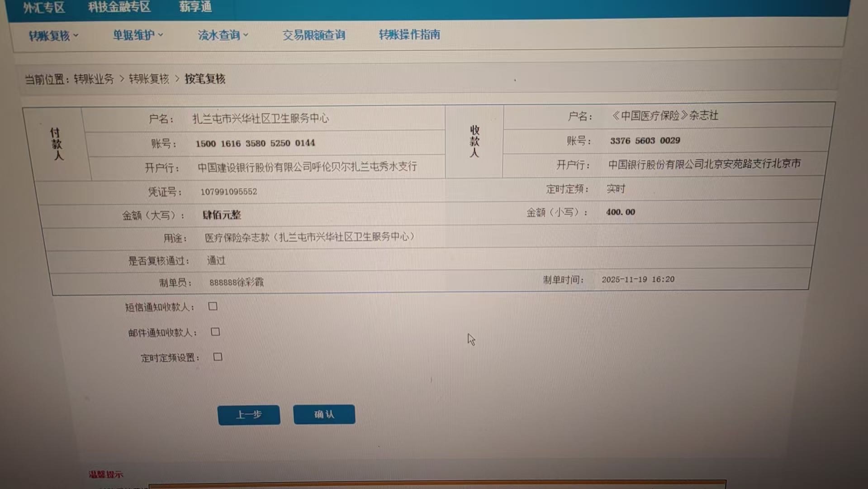This screenshot has height=489, width=868.
Task: Tick the 邮件通知收款人 checkbox
Action: [215, 332]
